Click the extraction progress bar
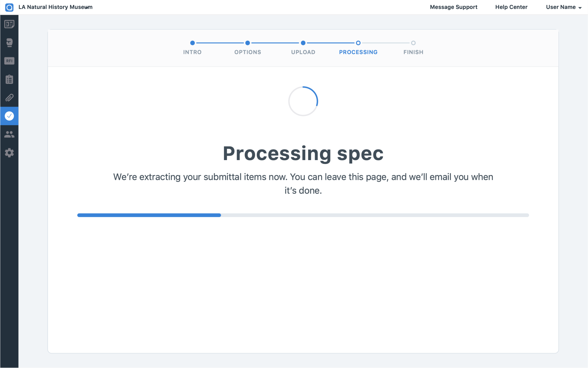Screen dimensions: 588x368 [303, 215]
